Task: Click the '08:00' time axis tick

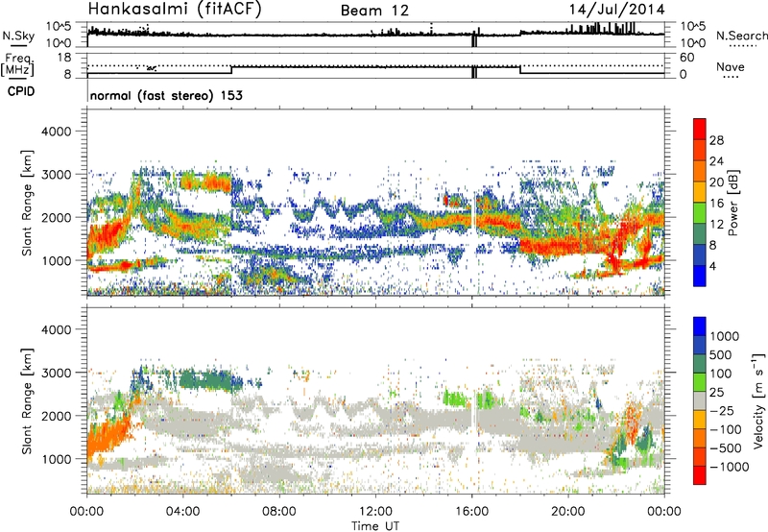Action: (x=279, y=511)
